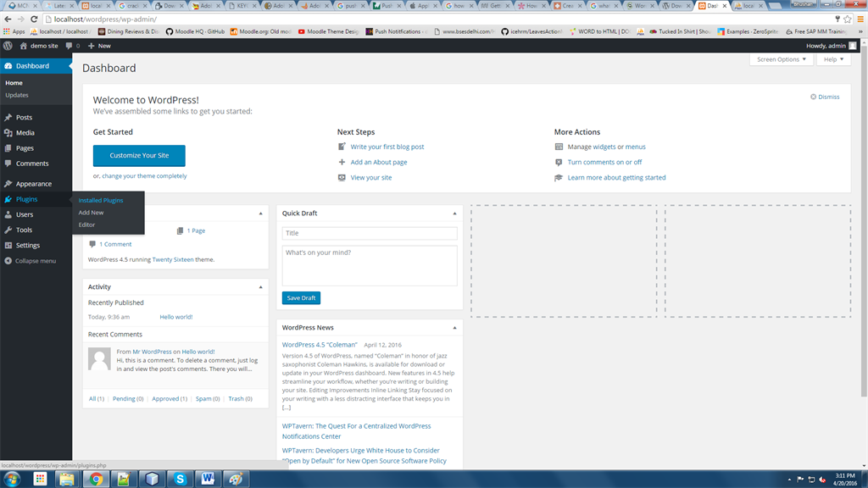Open comments bubble in admin bar
Screen dimensions: 868x488
[x=73, y=46]
